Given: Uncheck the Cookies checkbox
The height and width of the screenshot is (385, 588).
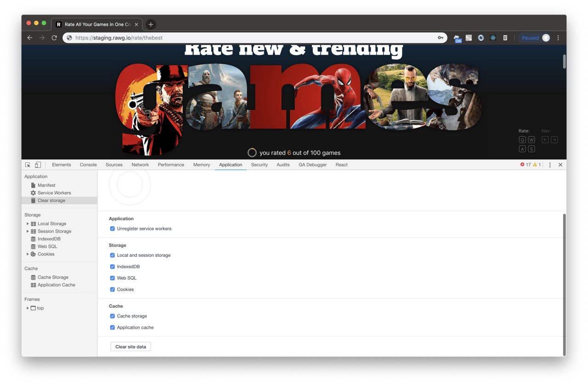Looking at the screenshot, I should [113, 290].
